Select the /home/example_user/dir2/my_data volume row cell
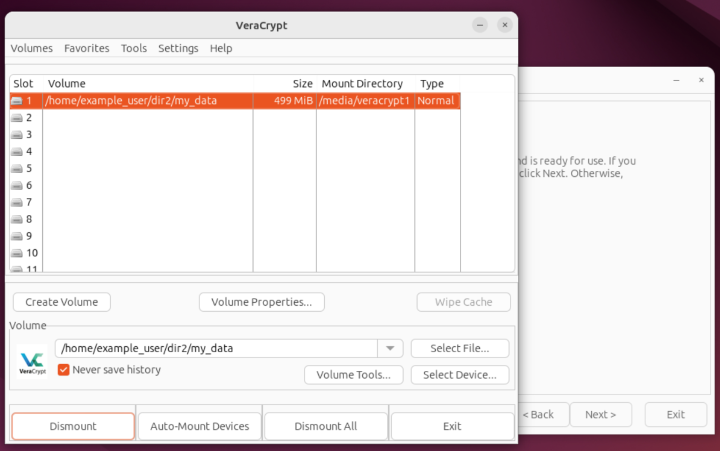The image size is (720, 451). pos(148,101)
